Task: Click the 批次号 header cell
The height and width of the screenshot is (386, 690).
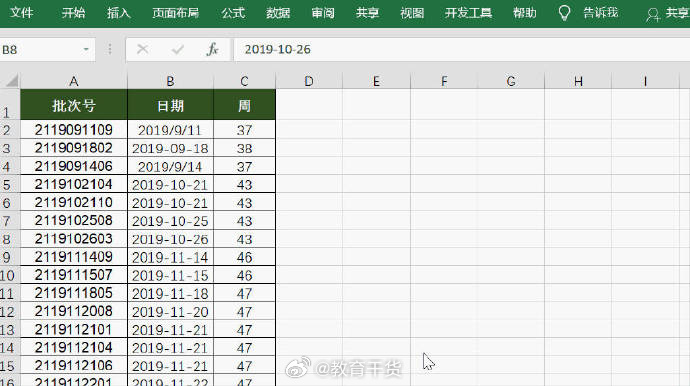Action: coord(74,105)
